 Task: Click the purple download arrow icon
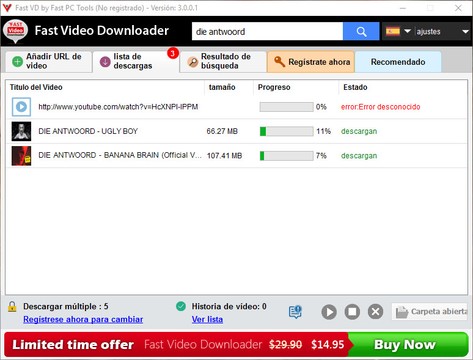(x=105, y=62)
